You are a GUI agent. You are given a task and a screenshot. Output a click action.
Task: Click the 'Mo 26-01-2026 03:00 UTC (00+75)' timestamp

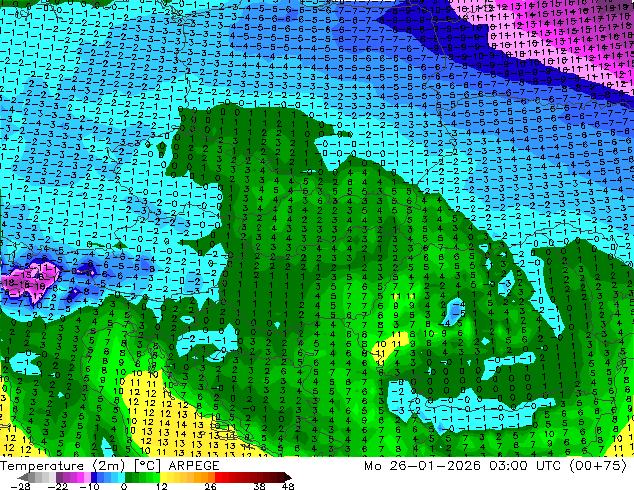coord(495,466)
